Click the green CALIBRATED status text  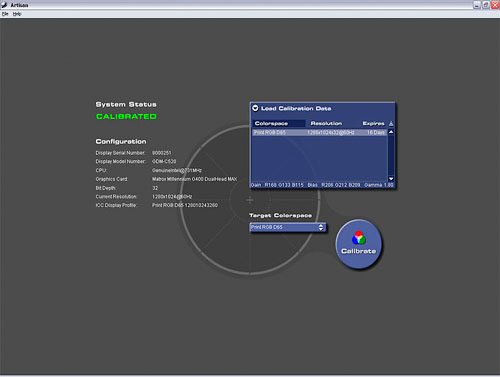point(126,116)
